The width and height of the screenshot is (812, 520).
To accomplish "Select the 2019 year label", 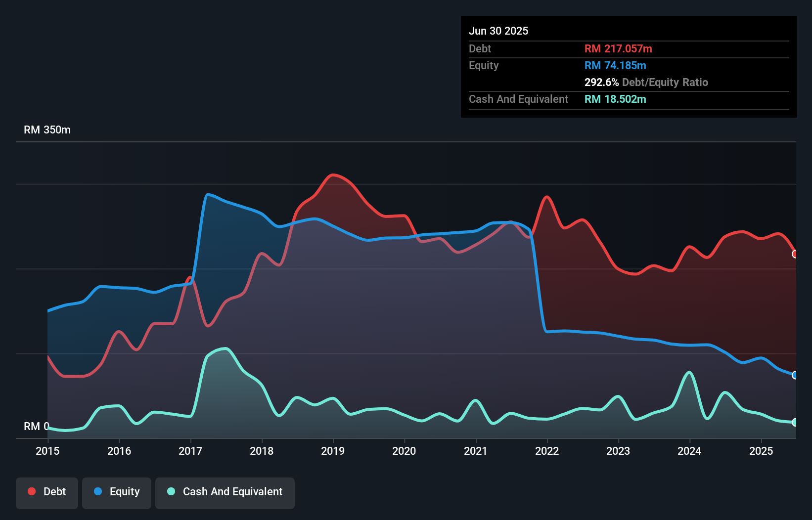I will tap(333, 451).
